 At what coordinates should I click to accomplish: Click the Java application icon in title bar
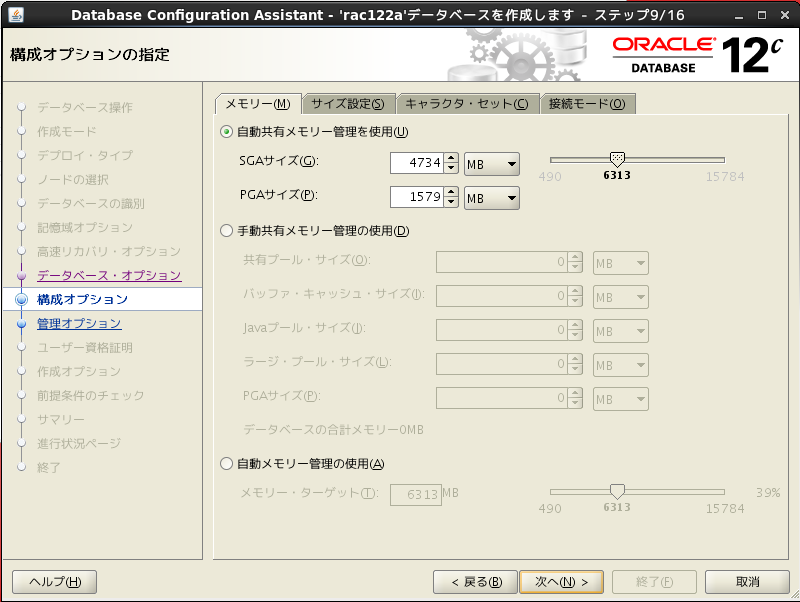(x=16, y=15)
